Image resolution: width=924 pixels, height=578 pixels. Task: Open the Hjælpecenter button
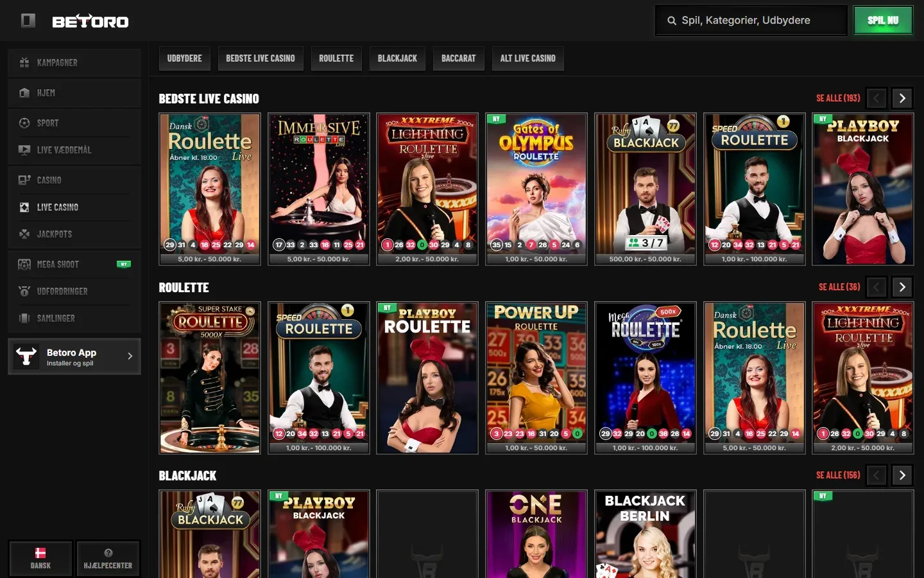pos(108,559)
